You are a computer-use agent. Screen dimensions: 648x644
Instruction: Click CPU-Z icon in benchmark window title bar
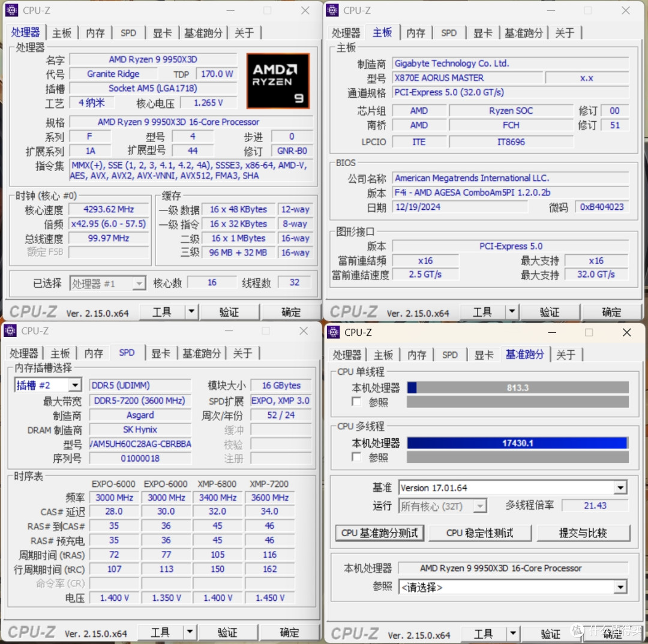point(332,332)
